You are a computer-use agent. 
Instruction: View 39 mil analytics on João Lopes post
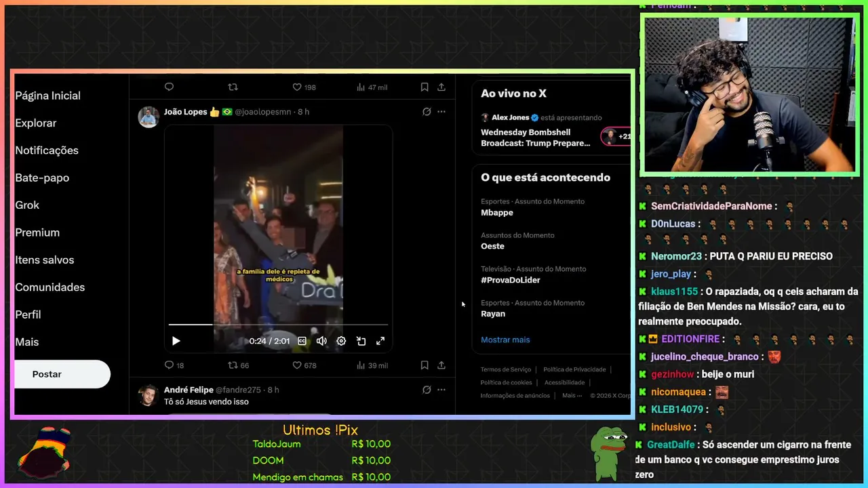click(372, 365)
